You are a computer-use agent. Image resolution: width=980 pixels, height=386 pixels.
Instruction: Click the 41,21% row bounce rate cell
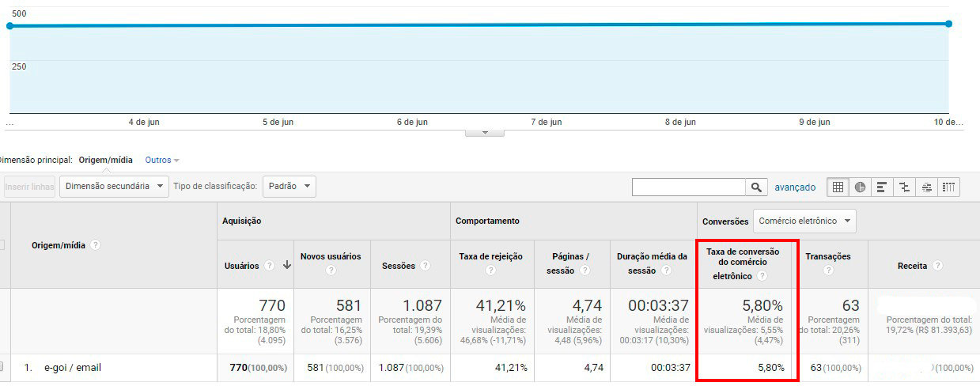[510, 368]
